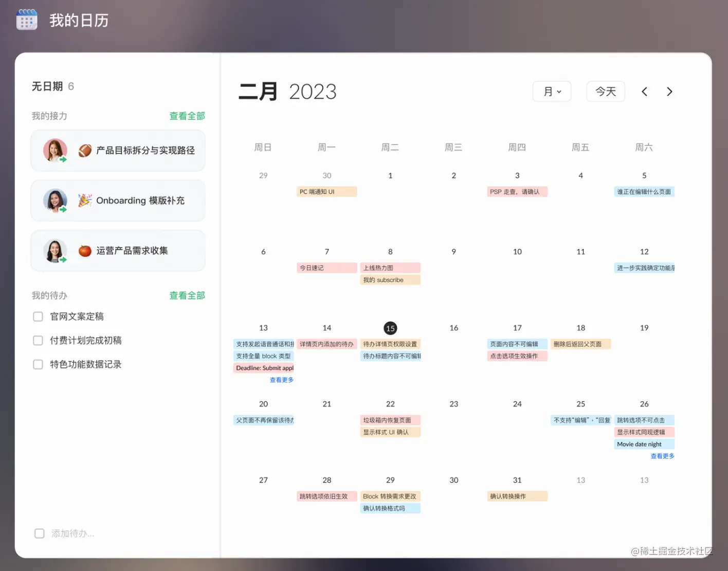Select the highlighted date 15
This screenshot has width=728, height=571.
(x=390, y=328)
